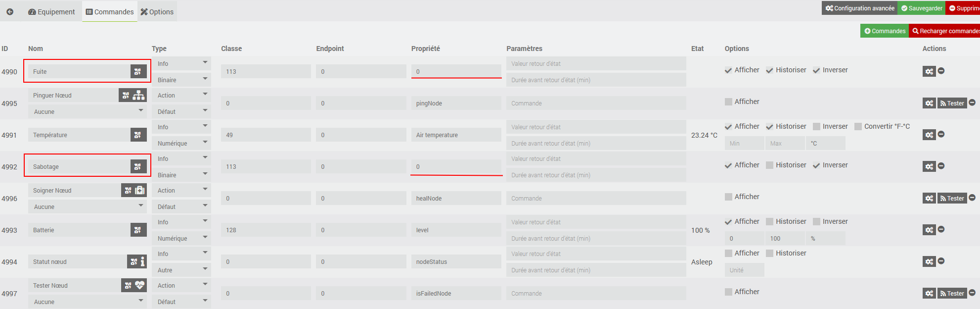This screenshot has height=309, width=980.
Task: Click the heartbeat icon beside Tester Nœud
Action: point(140,285)
